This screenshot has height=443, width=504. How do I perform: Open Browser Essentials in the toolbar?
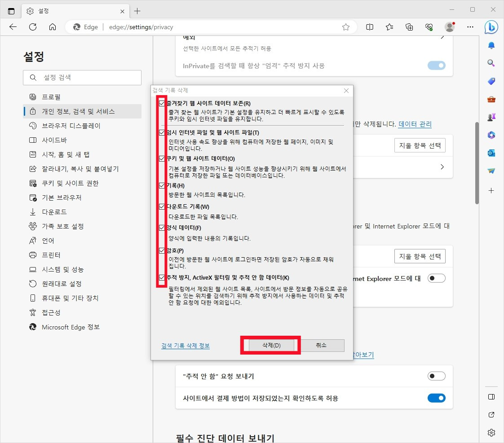[x=429, y=27]
